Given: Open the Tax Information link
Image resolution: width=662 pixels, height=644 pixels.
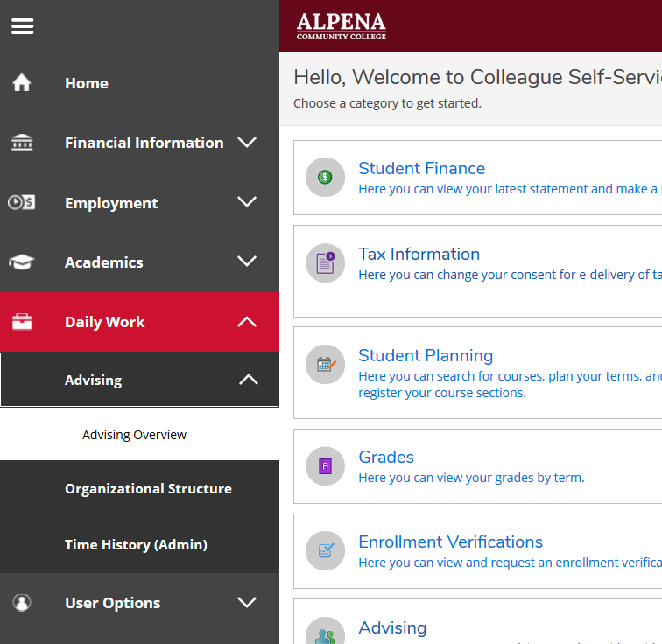Looking at the screenshot, I should tap(419, 254).
